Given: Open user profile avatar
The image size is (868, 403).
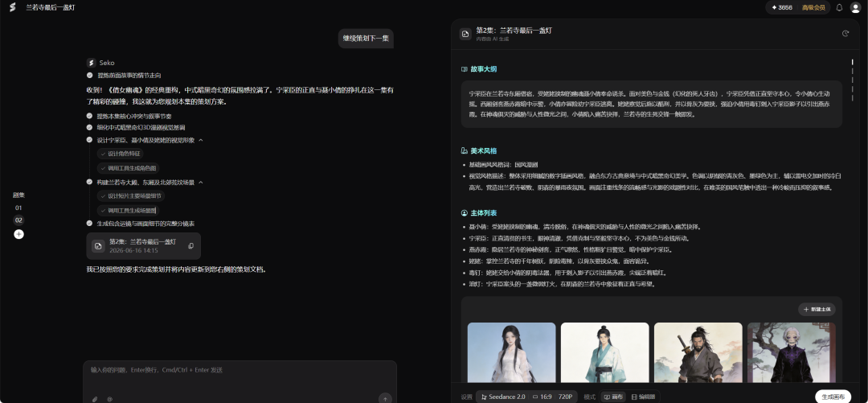Looking at the screenshot, I should click(x=855, y=8).
